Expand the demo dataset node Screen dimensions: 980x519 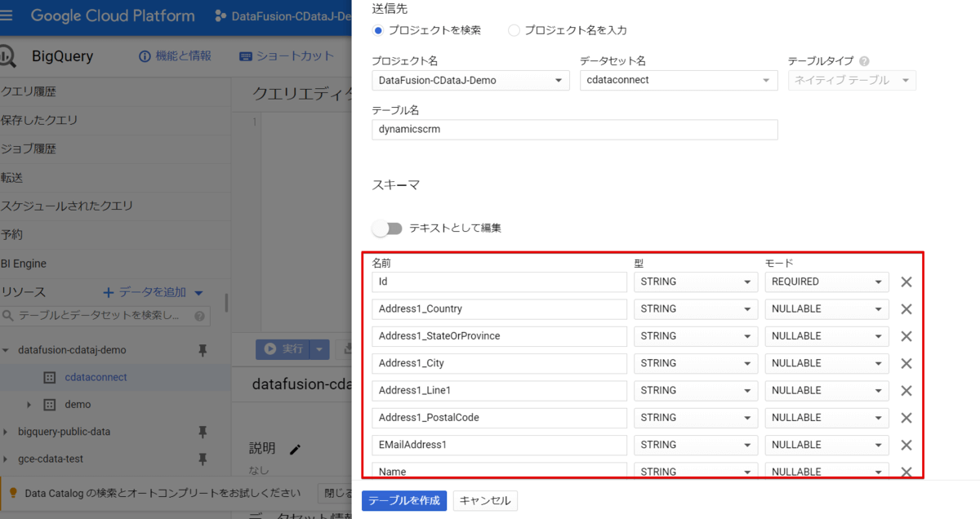29,405
